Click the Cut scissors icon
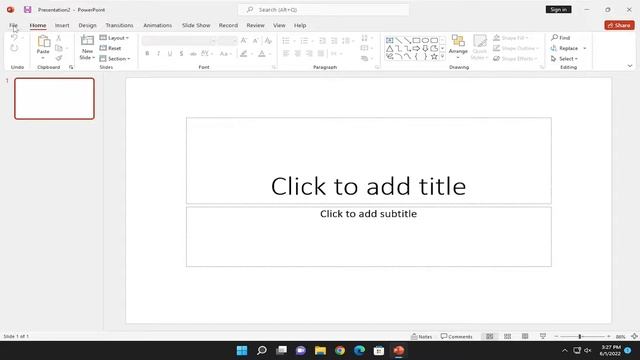 [59, 38]
